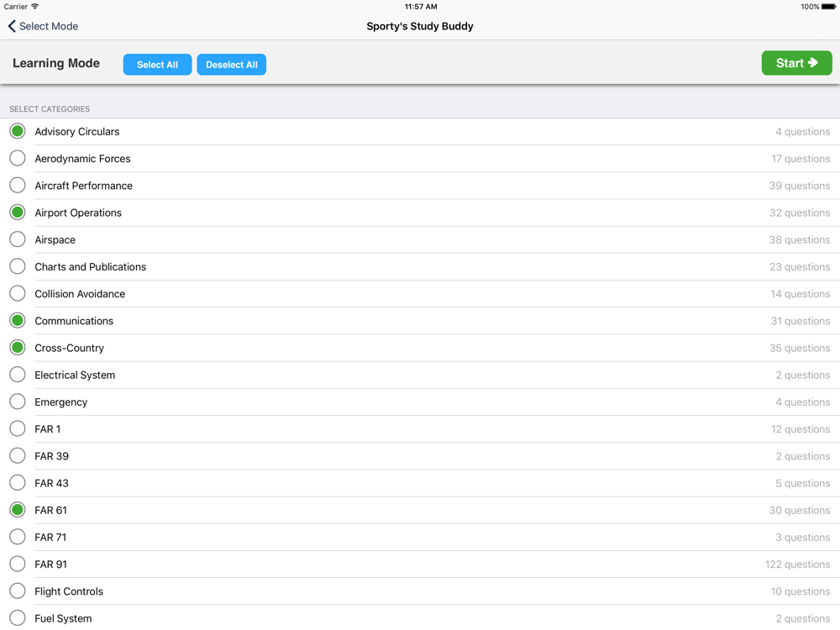Select the FAR 43 circle
The image size is (840, 630).
[18, 483]
